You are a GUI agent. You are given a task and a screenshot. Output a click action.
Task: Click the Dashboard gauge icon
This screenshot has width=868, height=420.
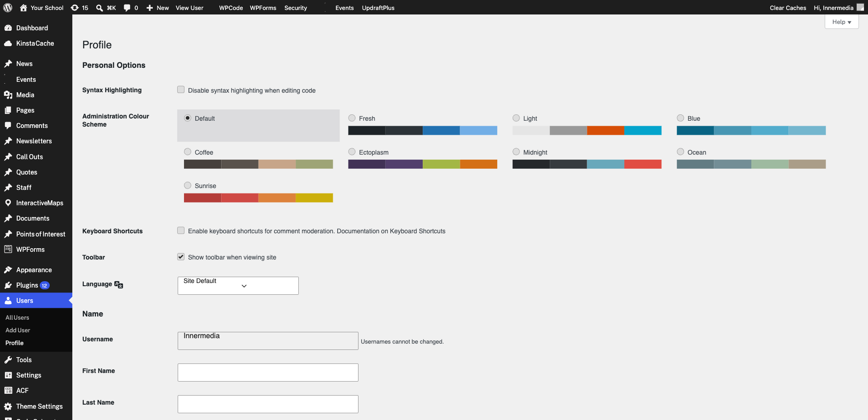(8, 28)
